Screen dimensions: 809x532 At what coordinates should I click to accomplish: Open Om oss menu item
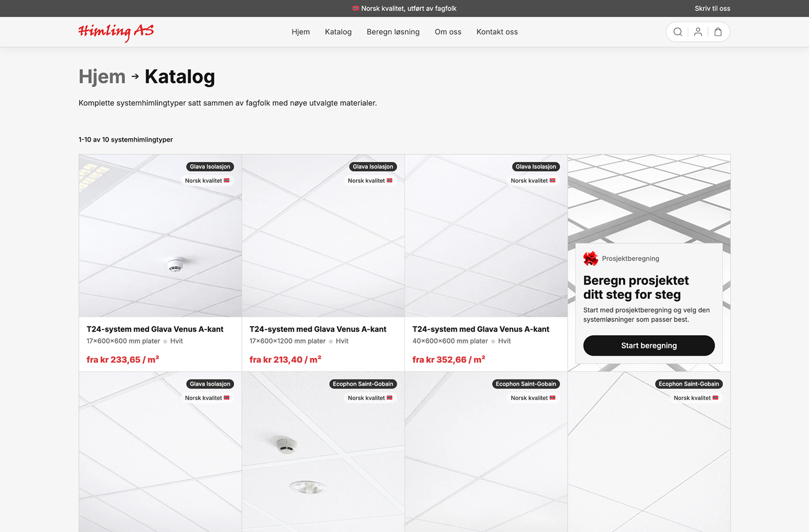(448, 32)
